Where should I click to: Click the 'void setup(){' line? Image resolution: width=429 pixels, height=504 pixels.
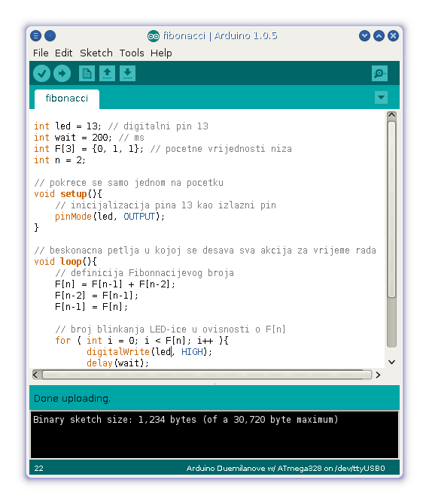pyautogui.click(x=68, y=194)
